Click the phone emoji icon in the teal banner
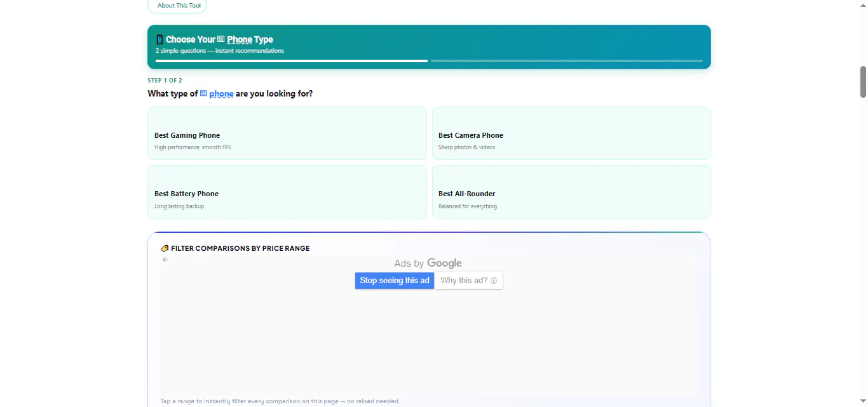868x407 pixels. tap(159, 39)
